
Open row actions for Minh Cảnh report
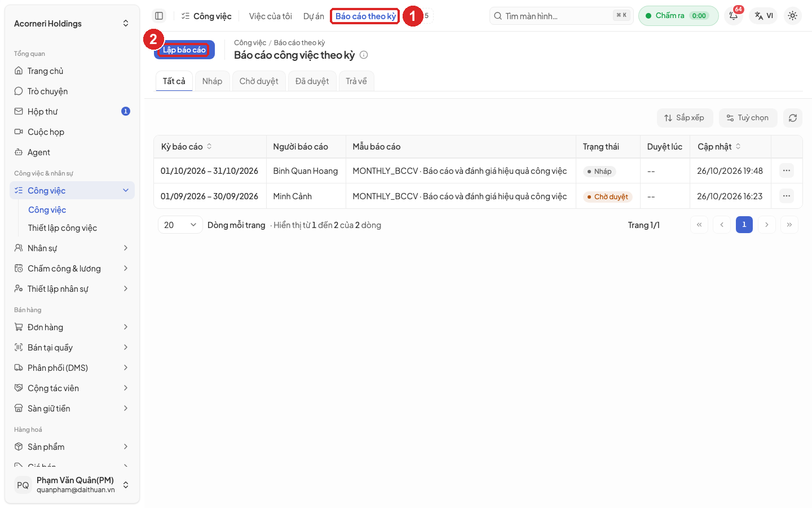[x=787, y=196]
